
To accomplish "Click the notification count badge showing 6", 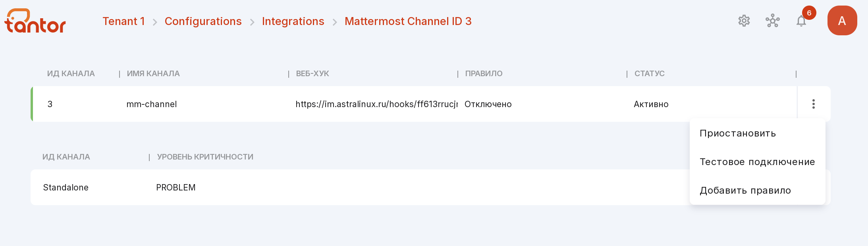I will [809, 13].
